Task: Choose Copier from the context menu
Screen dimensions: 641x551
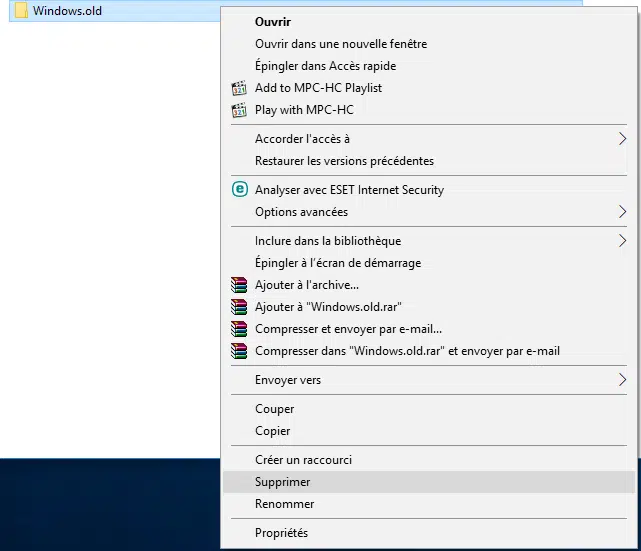Action: click(429, 431)
